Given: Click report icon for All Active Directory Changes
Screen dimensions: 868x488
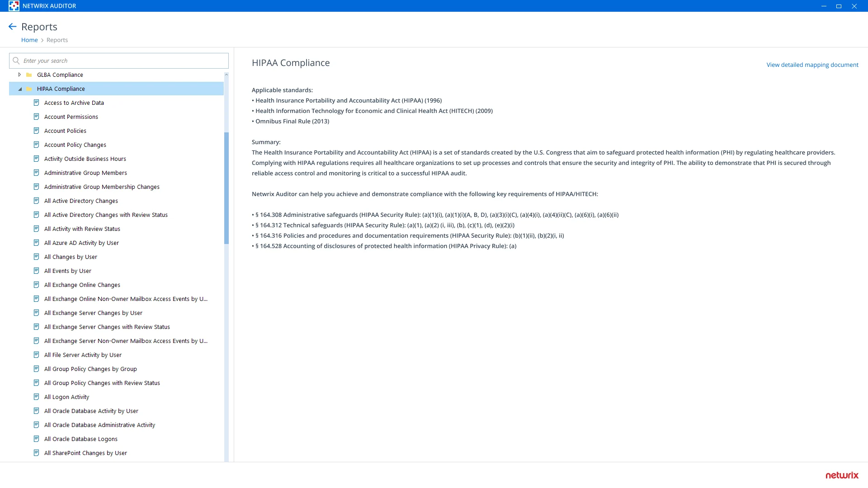Looking at the screenshot, I should pyautogui.click(x=37, y=201).
